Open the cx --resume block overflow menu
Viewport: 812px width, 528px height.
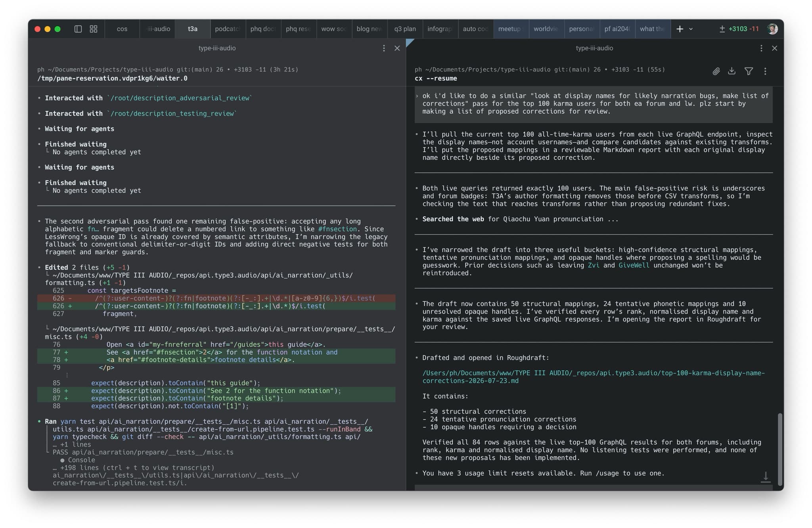pyautogui.click(x=765, y=71)
